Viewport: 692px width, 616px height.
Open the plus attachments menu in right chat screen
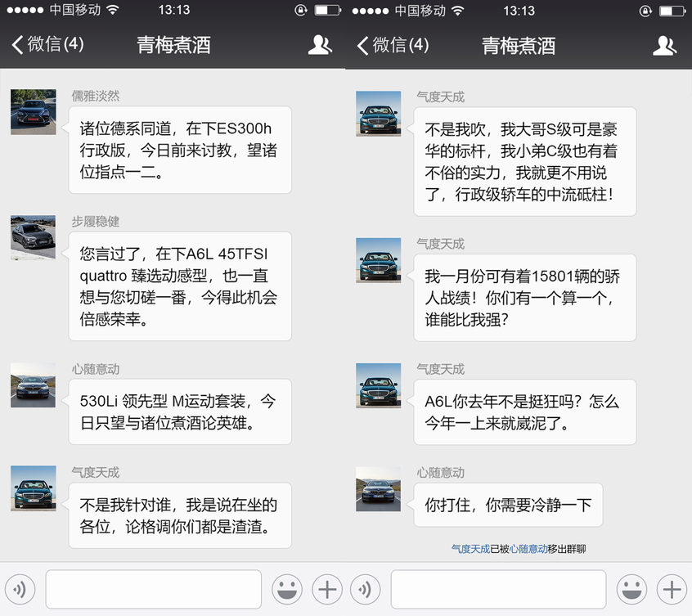pos(672,590)
